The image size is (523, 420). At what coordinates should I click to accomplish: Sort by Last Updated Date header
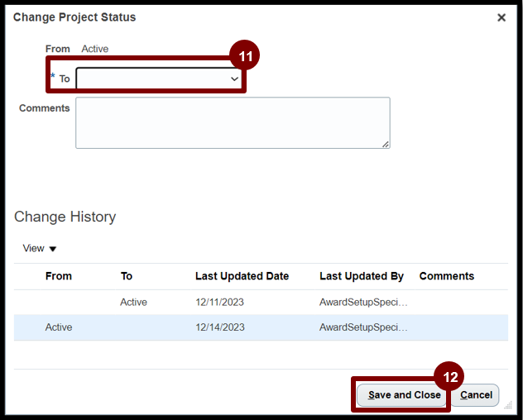click(242, 276)
